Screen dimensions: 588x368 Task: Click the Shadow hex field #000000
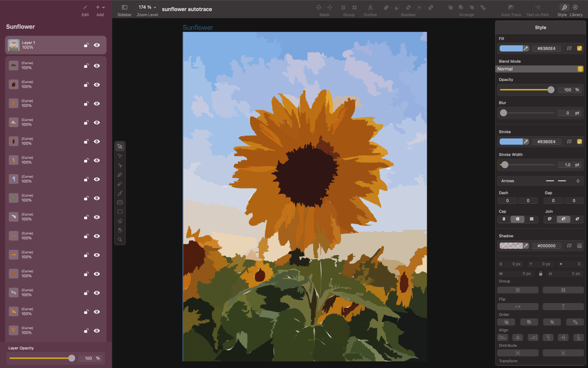[x=547, y=246]
